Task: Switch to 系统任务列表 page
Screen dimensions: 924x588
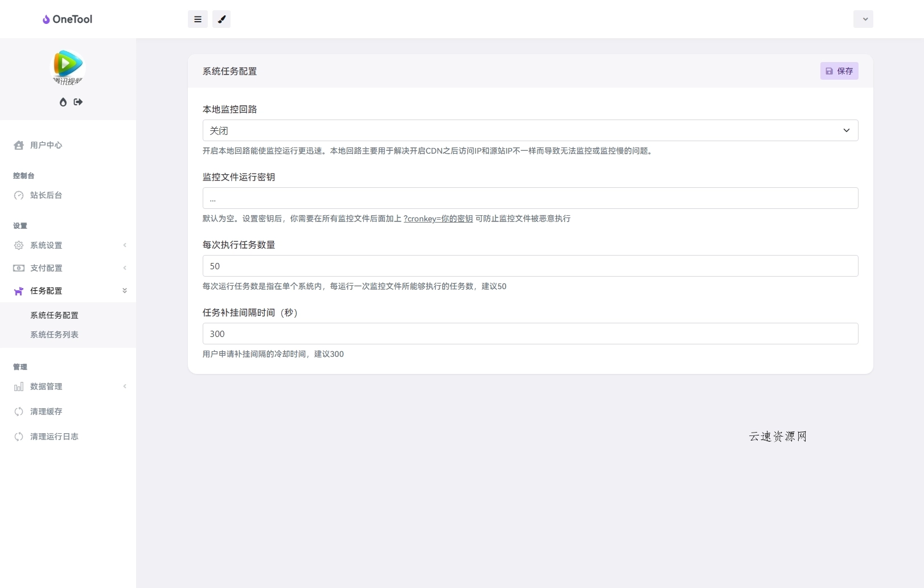Action: pyautogui.click(x=54, y=334)
